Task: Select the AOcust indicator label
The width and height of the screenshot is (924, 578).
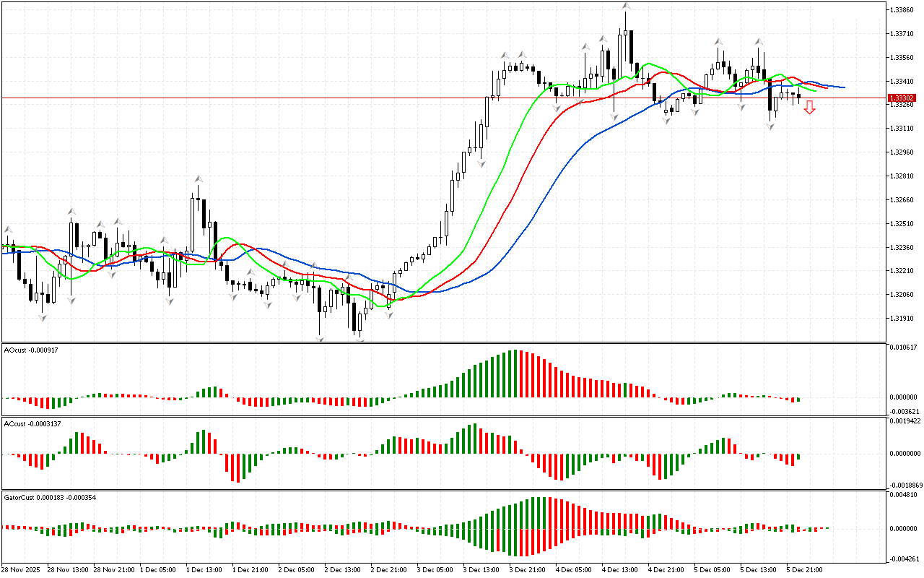Action: 30,350
